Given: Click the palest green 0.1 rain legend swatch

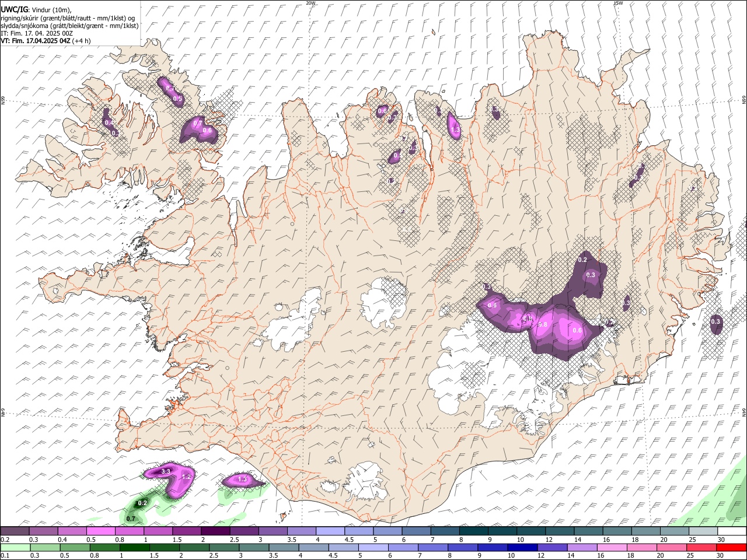Looking at the screenshot, I should 15,547.
